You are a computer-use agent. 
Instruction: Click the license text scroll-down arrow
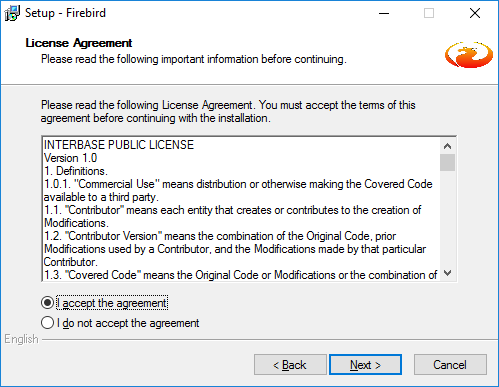448,273
